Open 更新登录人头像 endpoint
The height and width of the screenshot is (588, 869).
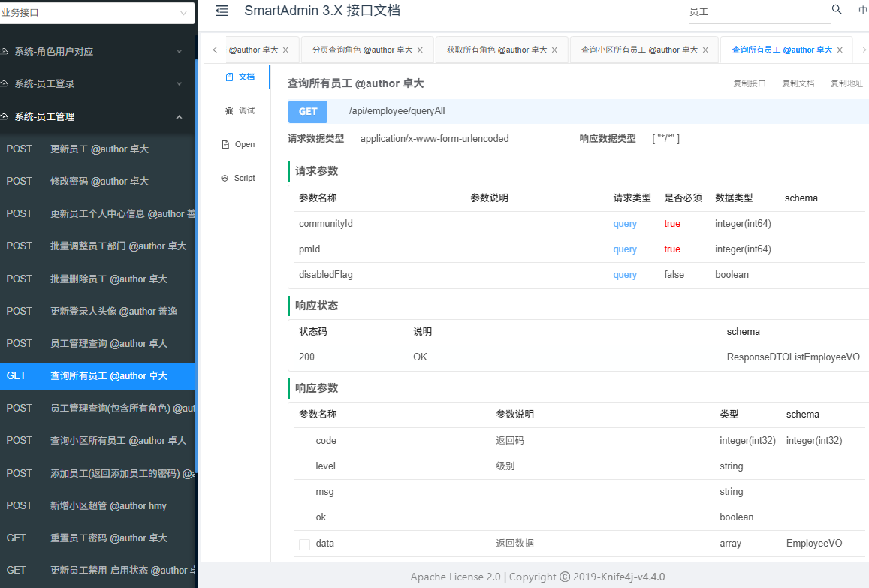point(97,311)
